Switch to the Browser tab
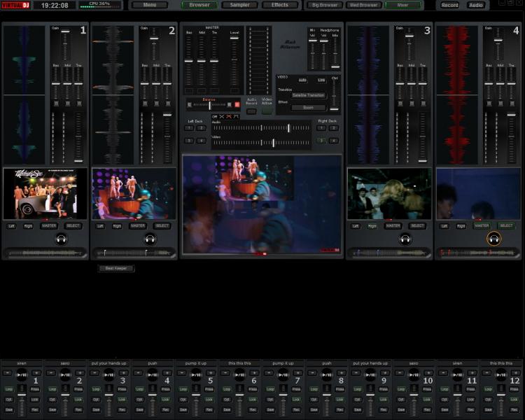 click(x=199, y=5)
